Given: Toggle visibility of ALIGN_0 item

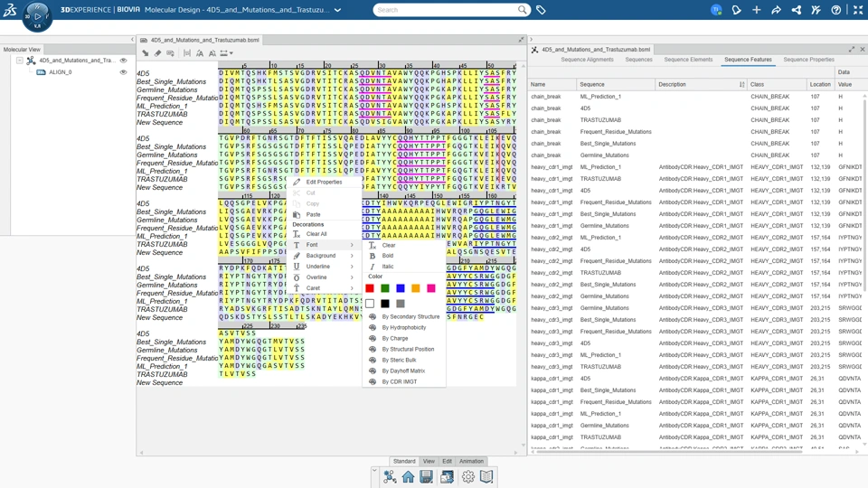Looking at the screenshot, I should pyautogui.click(x=124, y=72).
